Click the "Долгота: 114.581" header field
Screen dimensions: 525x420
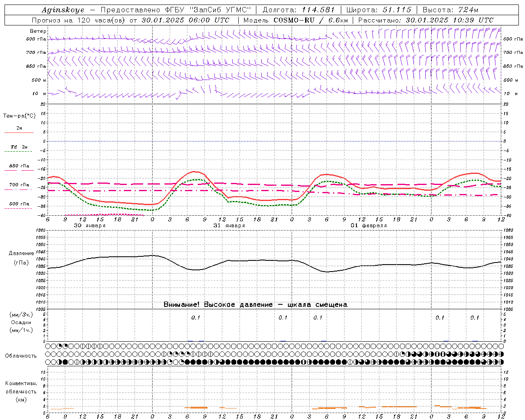pos(299,10)
